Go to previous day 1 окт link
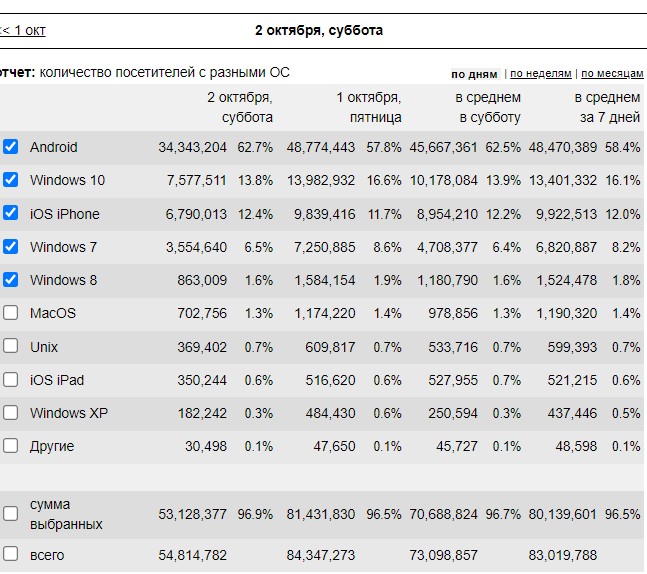Viewport: 647px width, 574px height. coord(22,30)
